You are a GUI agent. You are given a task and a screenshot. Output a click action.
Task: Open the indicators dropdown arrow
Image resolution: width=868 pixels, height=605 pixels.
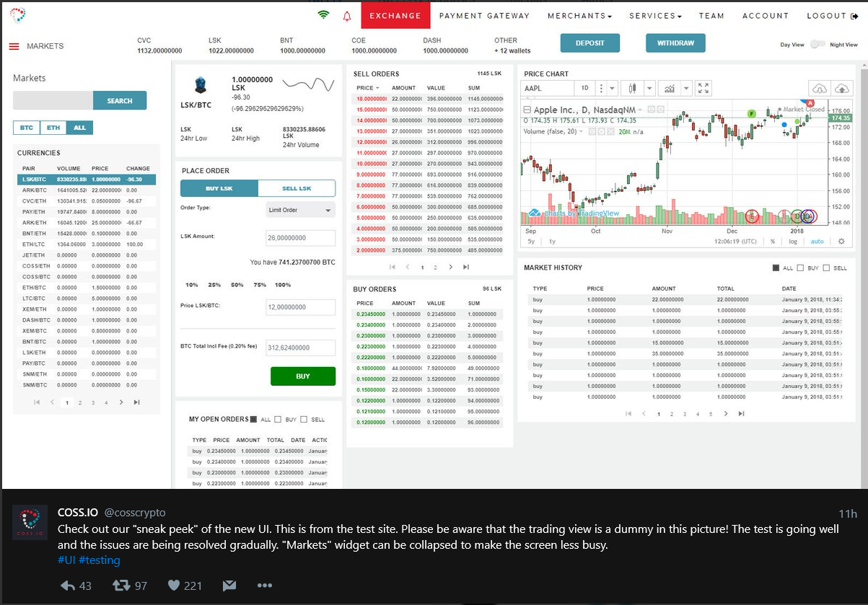(687, 88)
